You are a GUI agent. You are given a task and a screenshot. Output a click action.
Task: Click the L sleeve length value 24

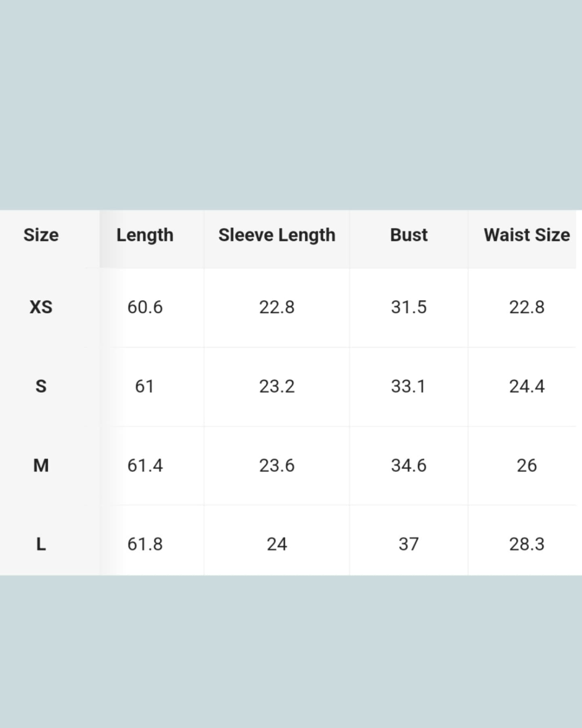[x=277, y=544]
